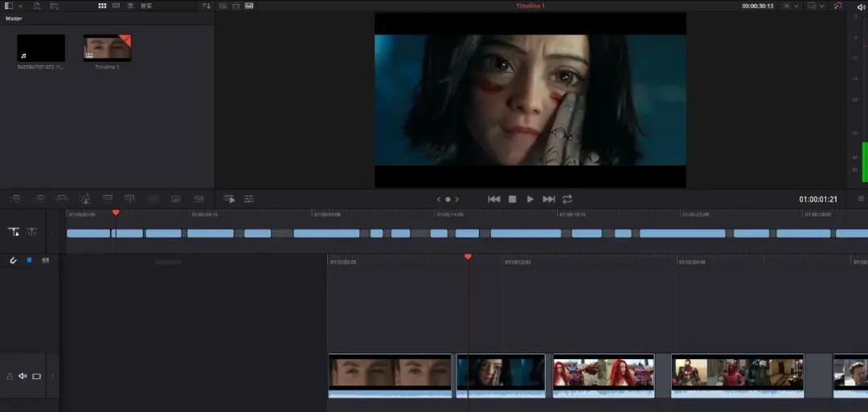The image size is (868, 412).
Task: Click the import media folder icon
Action: pos(54,6)
